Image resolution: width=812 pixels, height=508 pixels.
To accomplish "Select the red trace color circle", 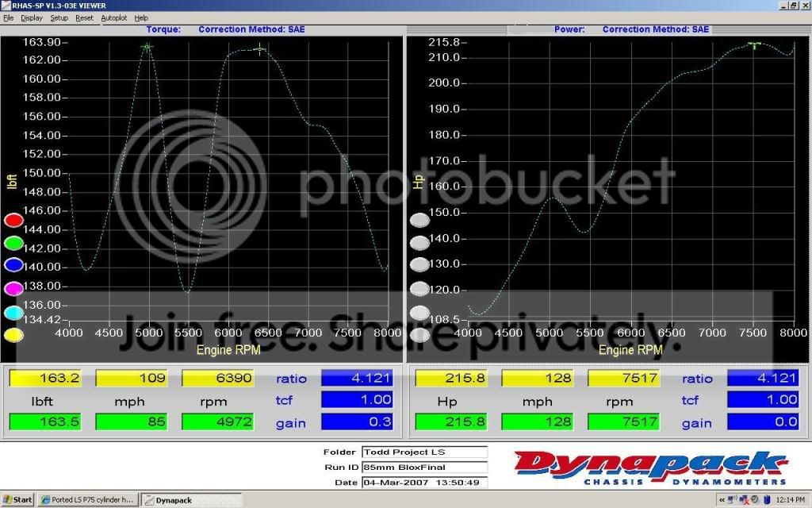I will pyautogui.click(x=13, y=221).
